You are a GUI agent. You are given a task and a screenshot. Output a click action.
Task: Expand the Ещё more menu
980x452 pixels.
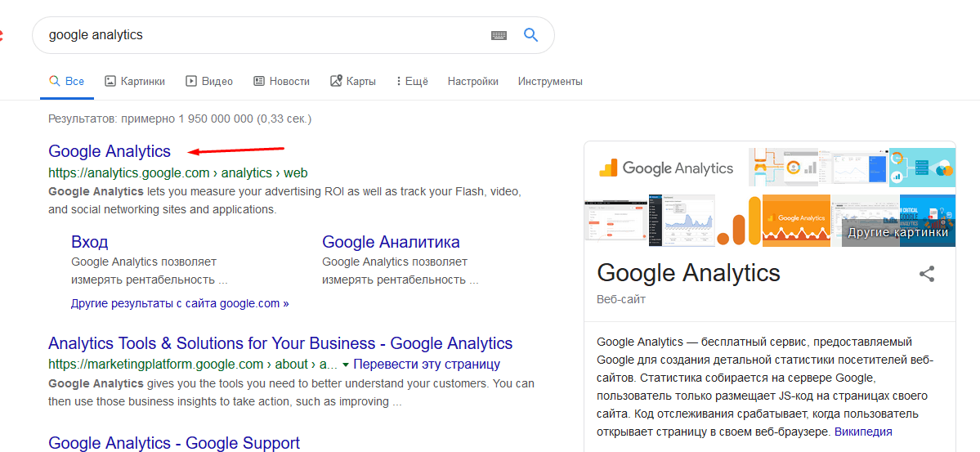(x=412, y=82)
